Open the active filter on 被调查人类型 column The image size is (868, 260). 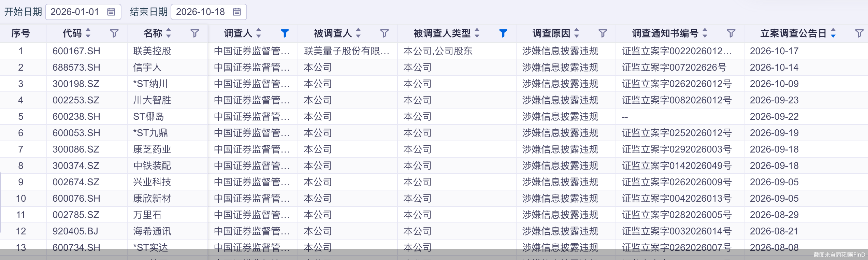tap(503, 33)
